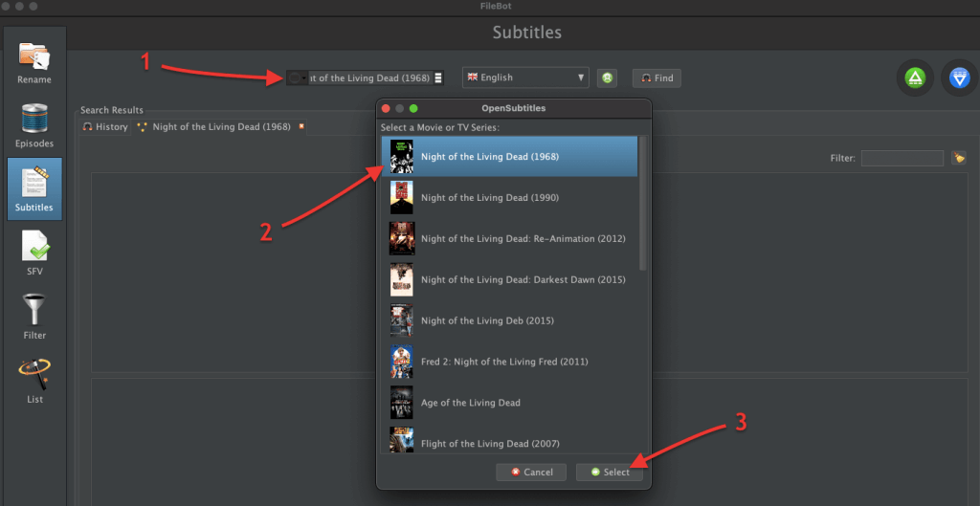Click the Re-Animation poster thumbnail

(x=402, y=238)
